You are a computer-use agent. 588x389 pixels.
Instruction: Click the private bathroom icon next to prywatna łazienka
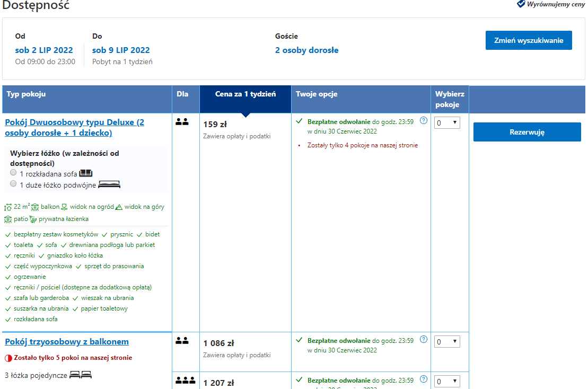pos(33,219)
